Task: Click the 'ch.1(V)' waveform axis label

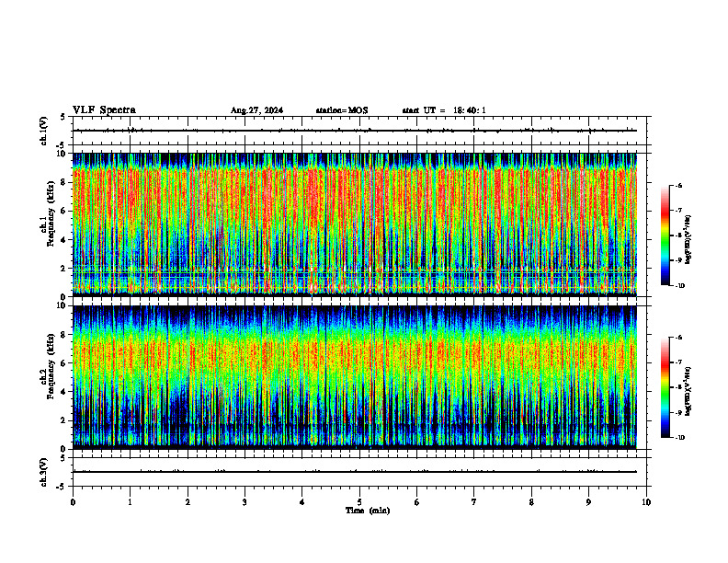Action: 43,131
